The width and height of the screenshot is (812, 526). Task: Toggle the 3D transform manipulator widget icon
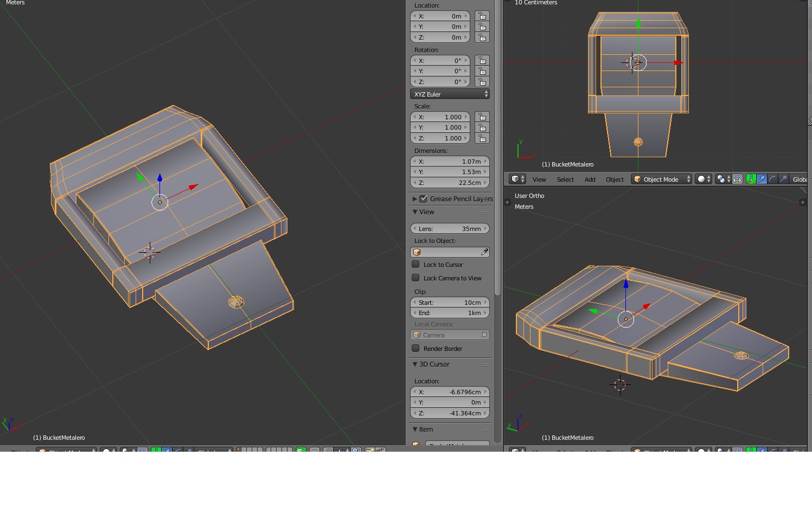(x=751, y=179)
